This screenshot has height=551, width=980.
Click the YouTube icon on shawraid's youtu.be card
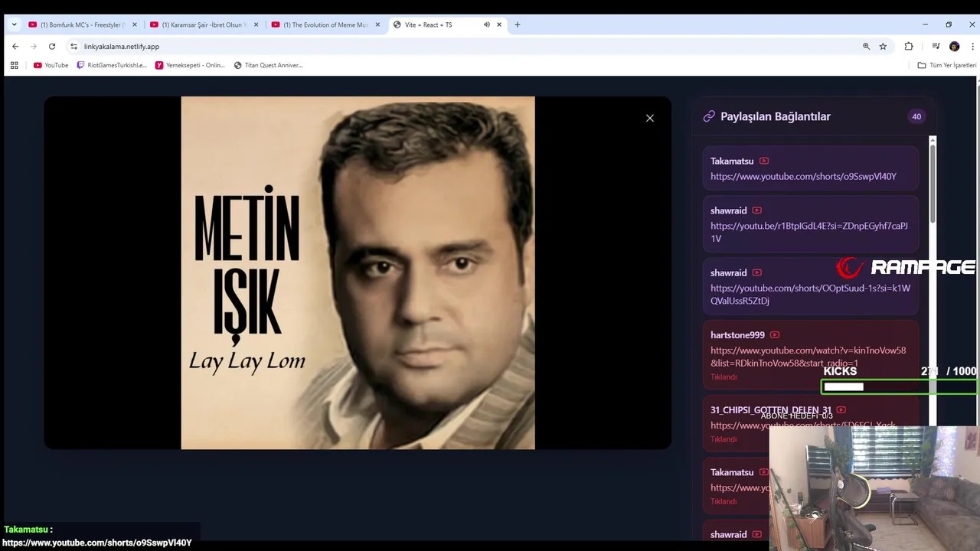point(757,210)
